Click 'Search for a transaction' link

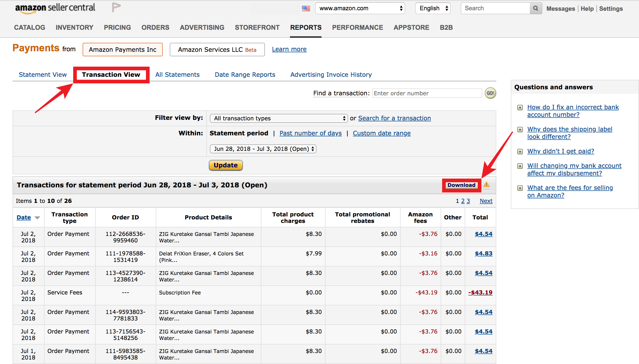coord(394,118)
